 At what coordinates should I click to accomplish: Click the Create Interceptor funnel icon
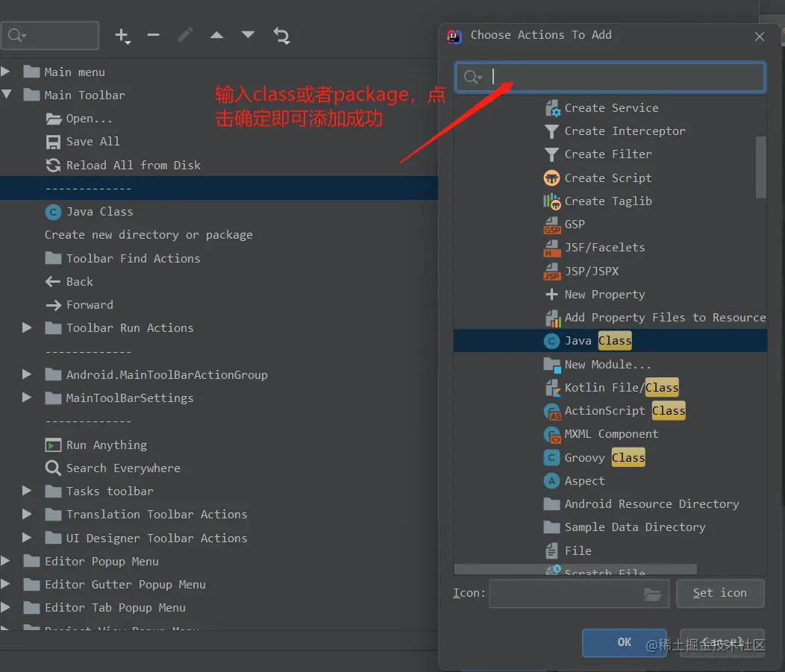(551, 131)
